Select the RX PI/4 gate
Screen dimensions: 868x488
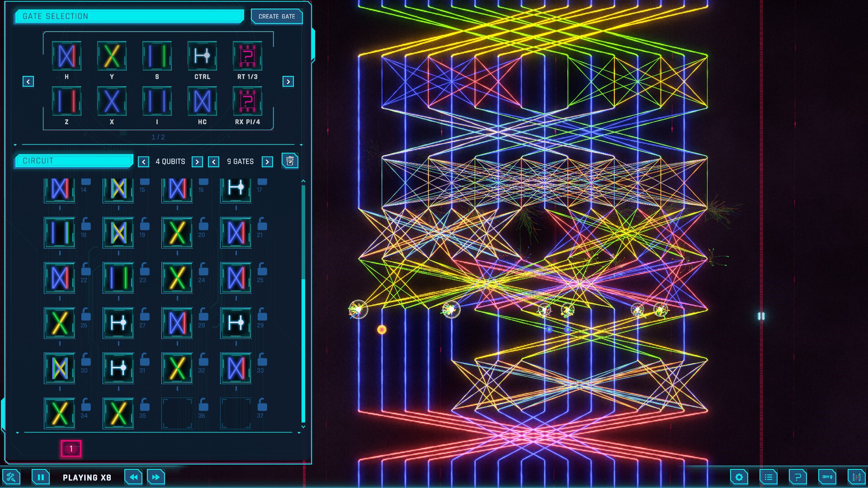(x=247, y=101)
